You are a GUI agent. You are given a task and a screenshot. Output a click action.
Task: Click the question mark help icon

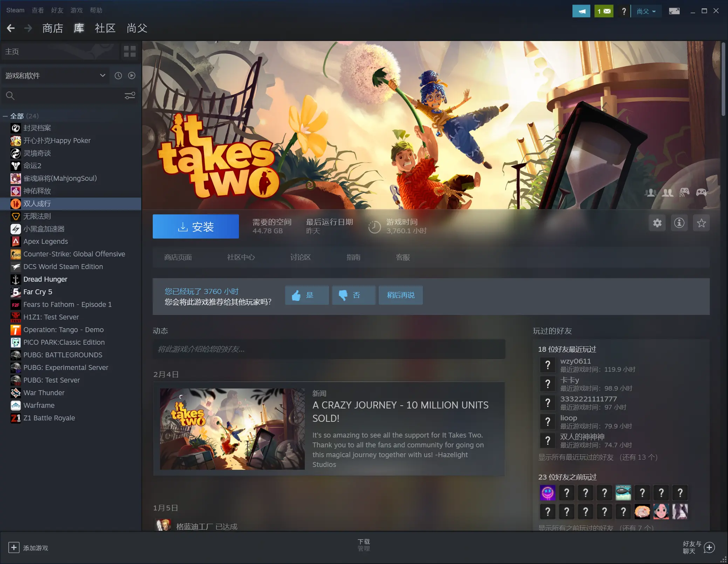(x=624, y=11)
